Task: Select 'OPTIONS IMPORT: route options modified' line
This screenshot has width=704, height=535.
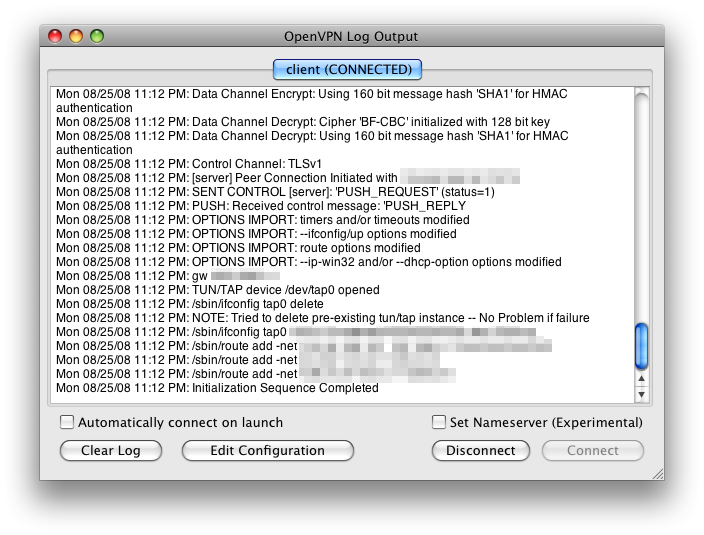Action: [x=238, y=248]
